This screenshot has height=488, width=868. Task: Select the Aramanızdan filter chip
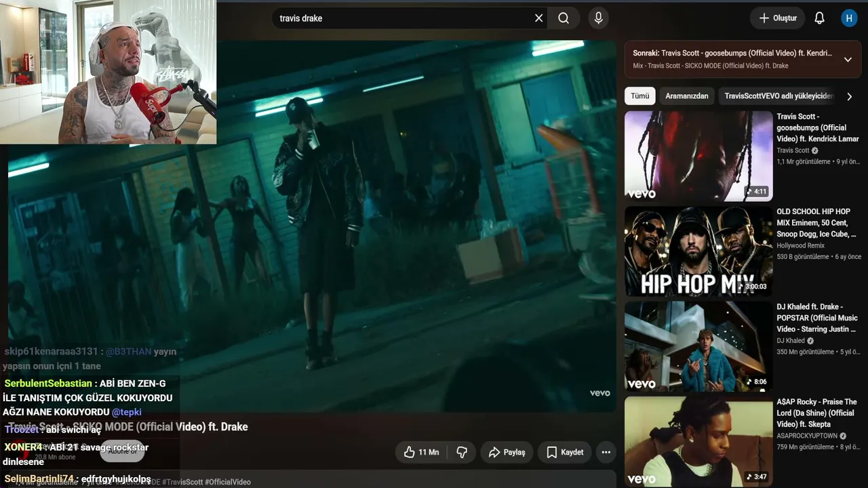coord(687,96)
